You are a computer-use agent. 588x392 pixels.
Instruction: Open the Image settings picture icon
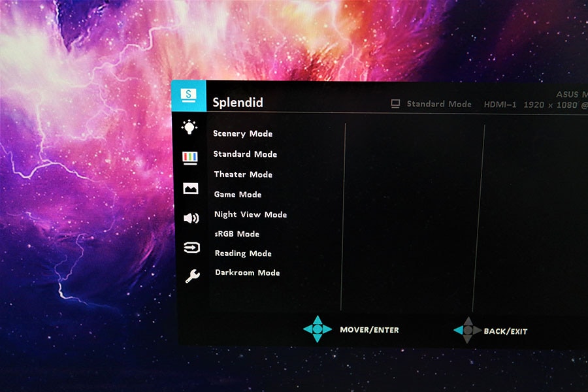[191, 188]
